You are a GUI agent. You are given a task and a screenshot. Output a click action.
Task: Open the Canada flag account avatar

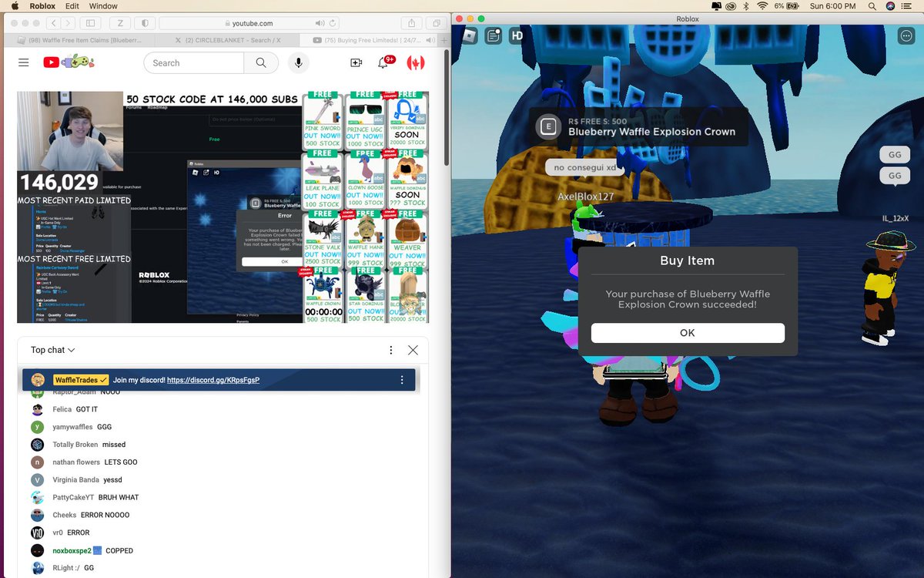click(x=416, y=63)
